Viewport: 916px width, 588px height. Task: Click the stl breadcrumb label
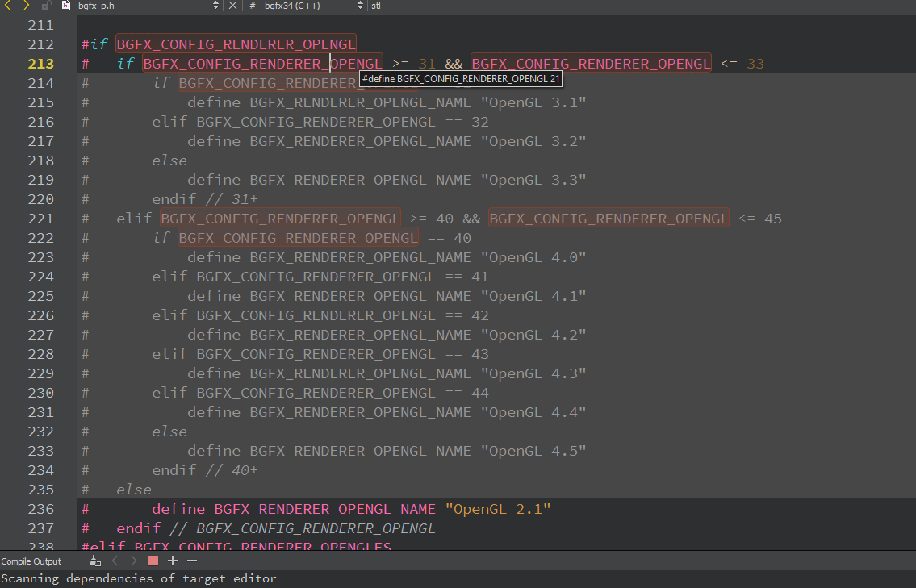[375, 6]
